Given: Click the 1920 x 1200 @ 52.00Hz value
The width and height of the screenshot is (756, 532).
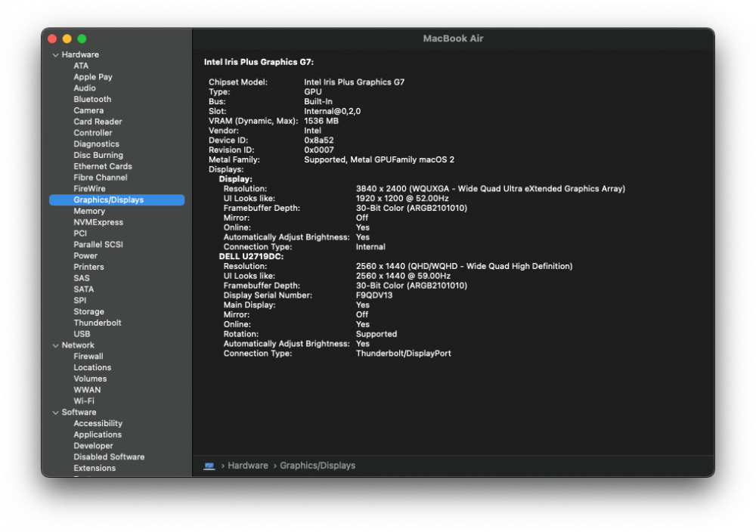Looking at the screenshot, I should click(402, 198).
